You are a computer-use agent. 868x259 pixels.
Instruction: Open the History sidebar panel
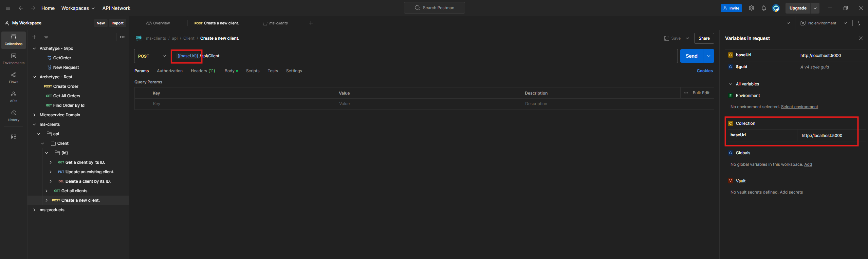tap(14, 116)
